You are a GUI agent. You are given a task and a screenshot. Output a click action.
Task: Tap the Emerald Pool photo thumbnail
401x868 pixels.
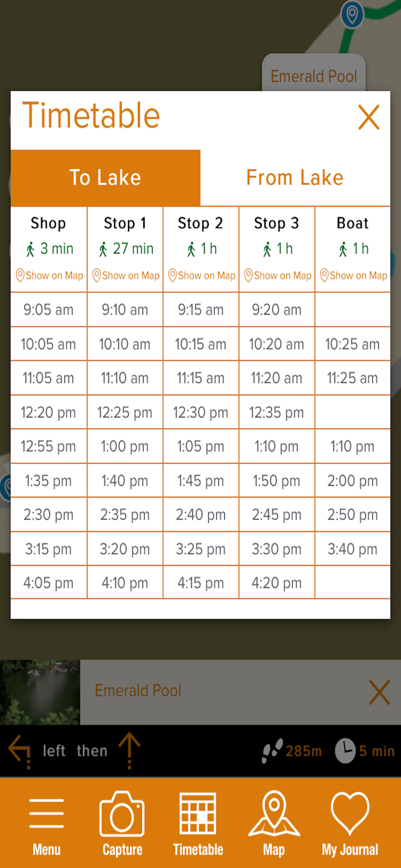40,692
